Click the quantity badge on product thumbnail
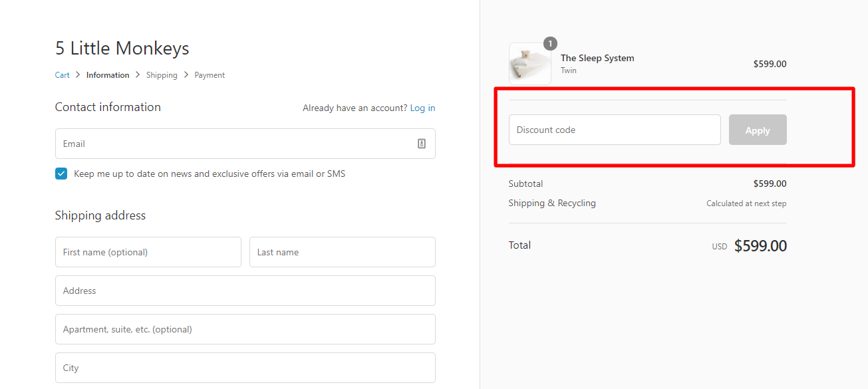Image resolution: width=868 pixels, height=389 pixels. (550, 44)
